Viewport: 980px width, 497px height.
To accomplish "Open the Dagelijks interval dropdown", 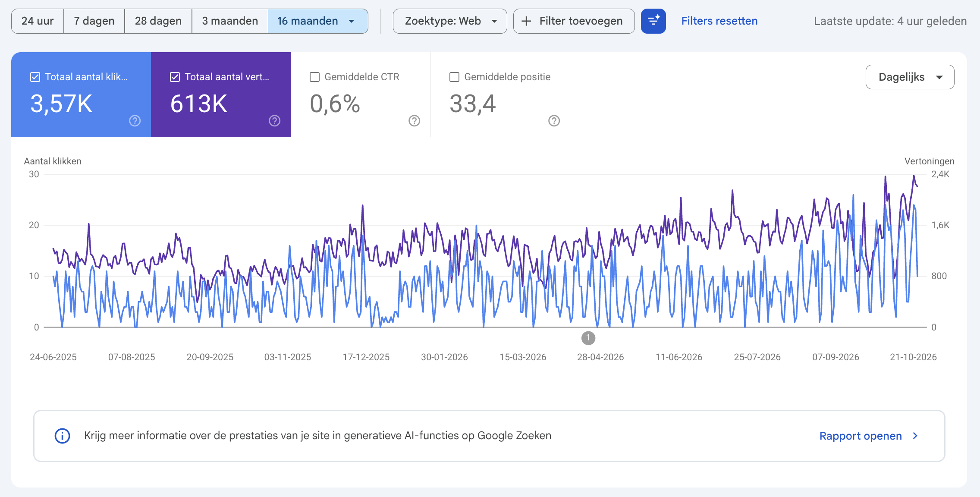I will coord(910,77).
